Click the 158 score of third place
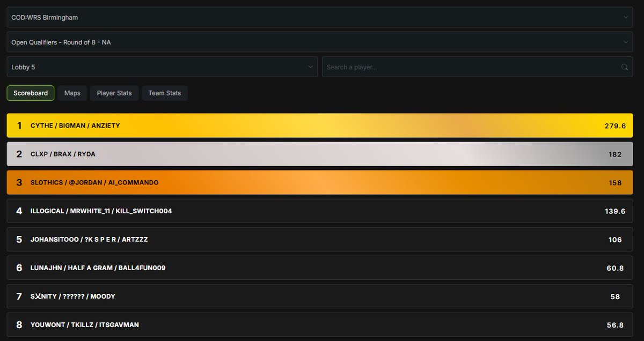The width and height of the screenshot is (644, 341). (615, 183)
